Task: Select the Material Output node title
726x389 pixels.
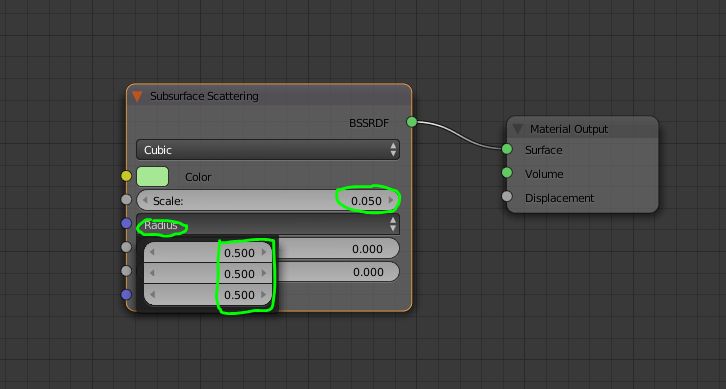Action: click(569, 129)
